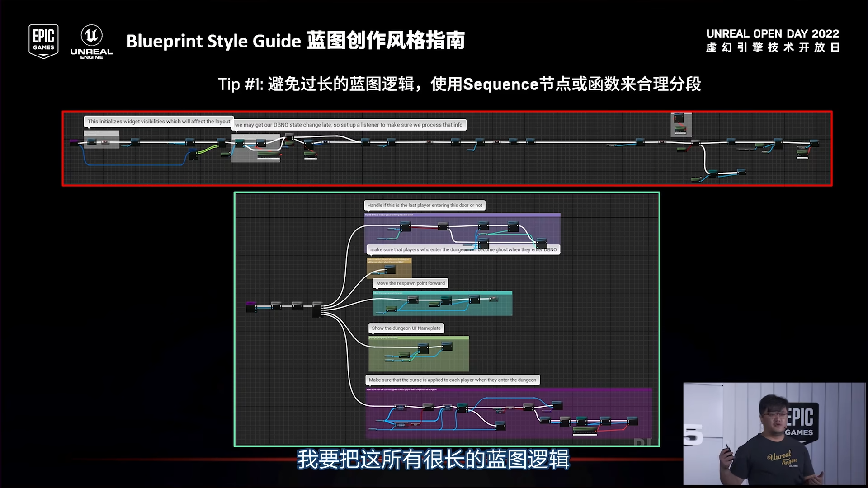Click the 'This initializes widget visibilities' comment bubble
The height and width of the screenshot is (488, 868).
coord(159,122)
